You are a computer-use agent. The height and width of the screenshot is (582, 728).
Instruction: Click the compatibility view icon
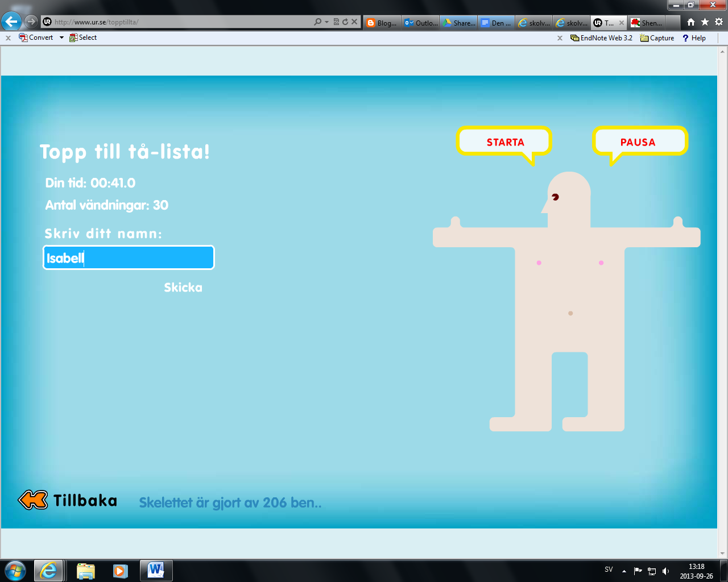tap(336, 22)
